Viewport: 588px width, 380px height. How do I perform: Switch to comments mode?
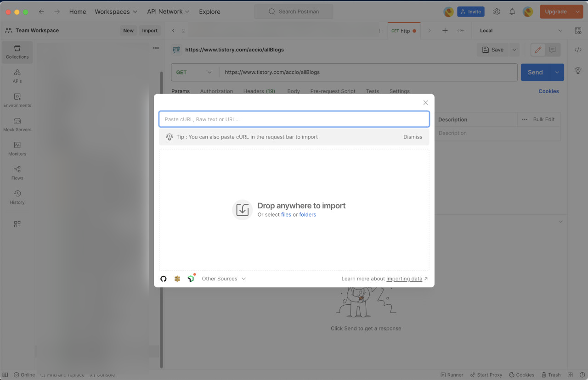click(552, 50)
